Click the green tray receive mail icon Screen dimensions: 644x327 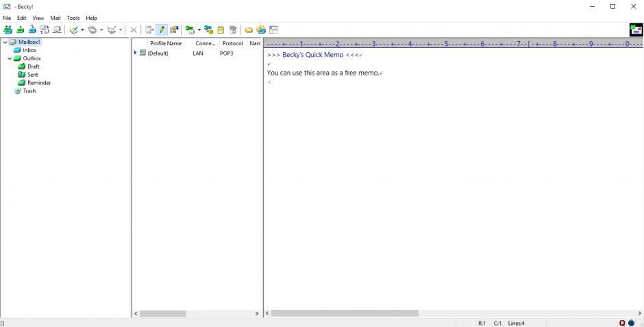(x=20, y=29)
